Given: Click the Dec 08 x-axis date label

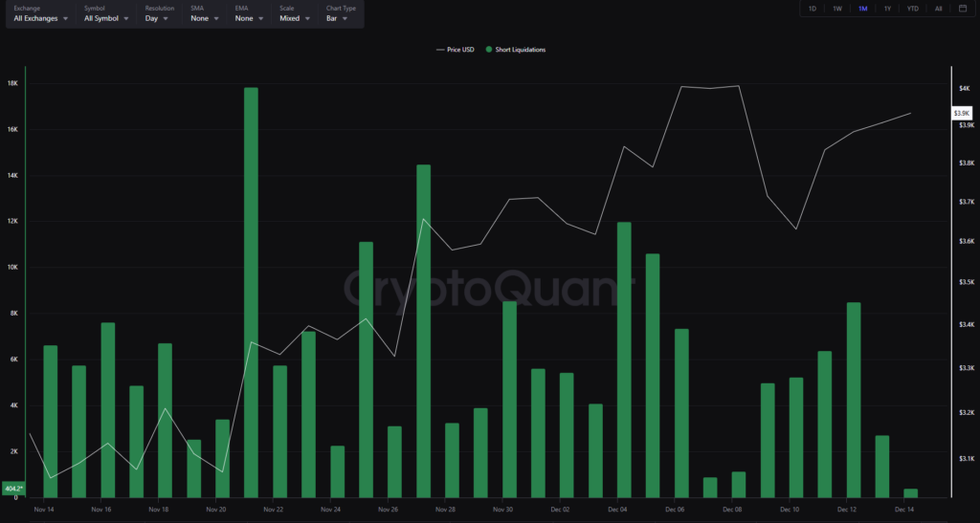Looking at the screenshot, I should pyautogui.click(x=732, y=510).
